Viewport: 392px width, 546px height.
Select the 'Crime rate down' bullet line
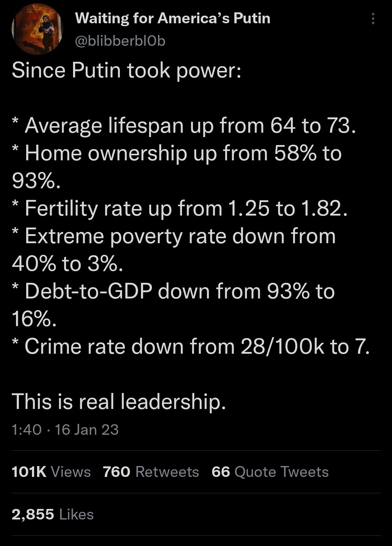[x=191, y=346]
